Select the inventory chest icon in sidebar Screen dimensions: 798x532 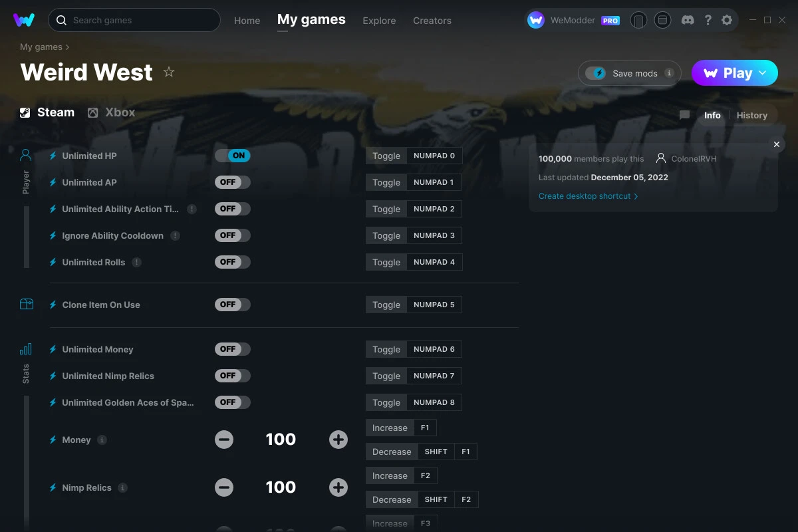pos(26,305)
